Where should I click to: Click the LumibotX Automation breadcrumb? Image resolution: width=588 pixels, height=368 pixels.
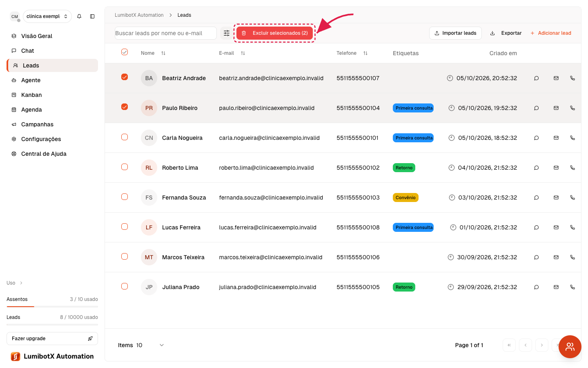[x=139, y=15]
